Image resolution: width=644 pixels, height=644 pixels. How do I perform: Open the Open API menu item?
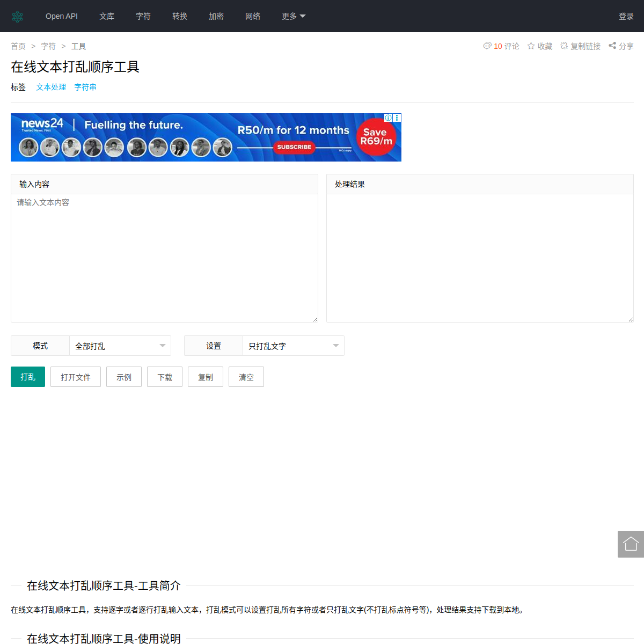[x=62, y=16]
